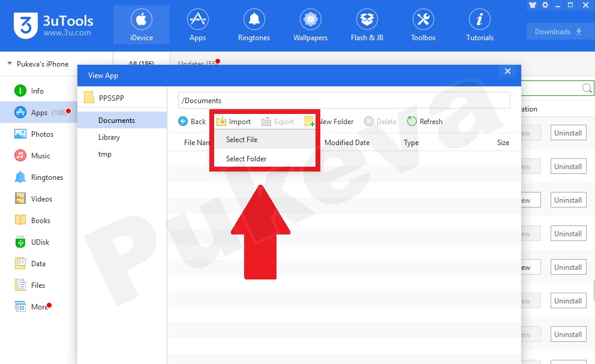595x364 pixels.
Task: Open the Wallpapers section
Action: pos(311,25)
